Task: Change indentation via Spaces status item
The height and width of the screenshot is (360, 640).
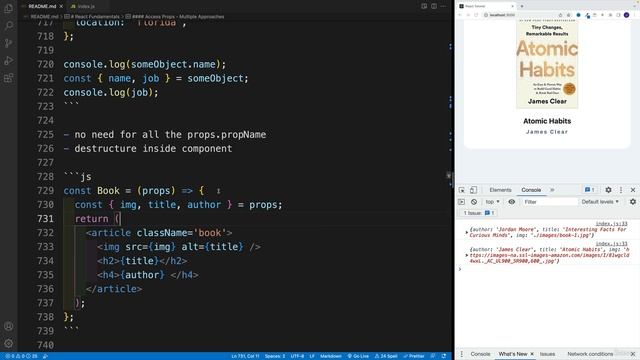Action: tap(275, 356)
